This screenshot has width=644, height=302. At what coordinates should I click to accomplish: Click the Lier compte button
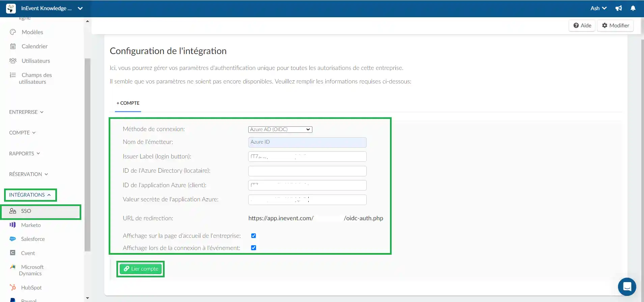(x=141, y=269)
